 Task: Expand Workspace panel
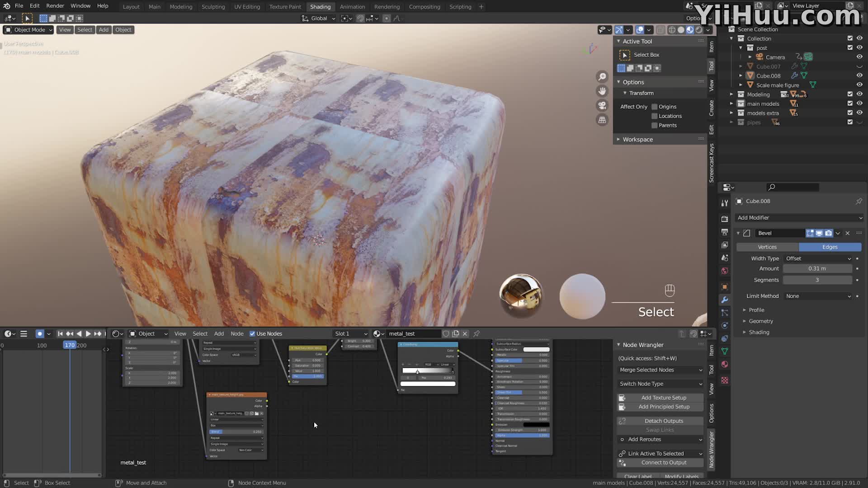tap(637, 140)
